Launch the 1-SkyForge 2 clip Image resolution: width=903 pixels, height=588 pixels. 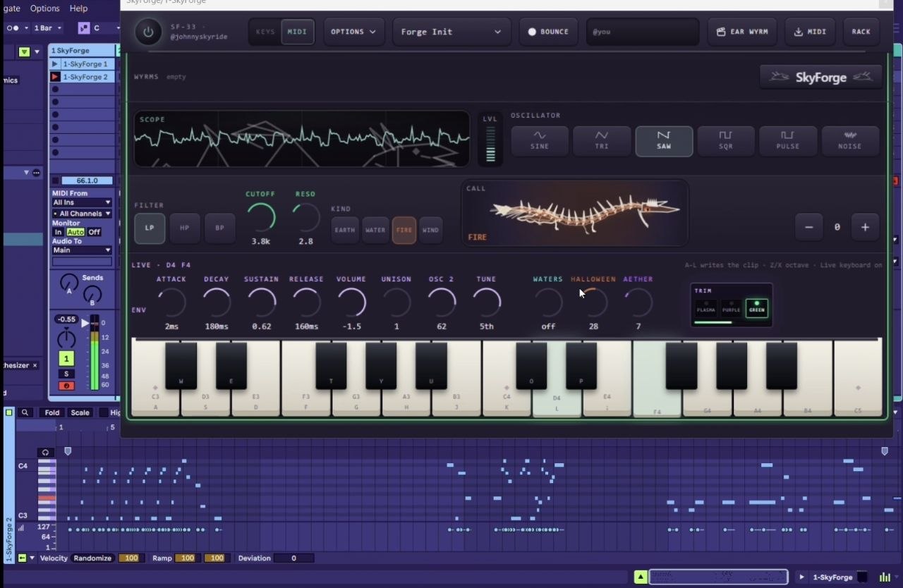(55, 77)
